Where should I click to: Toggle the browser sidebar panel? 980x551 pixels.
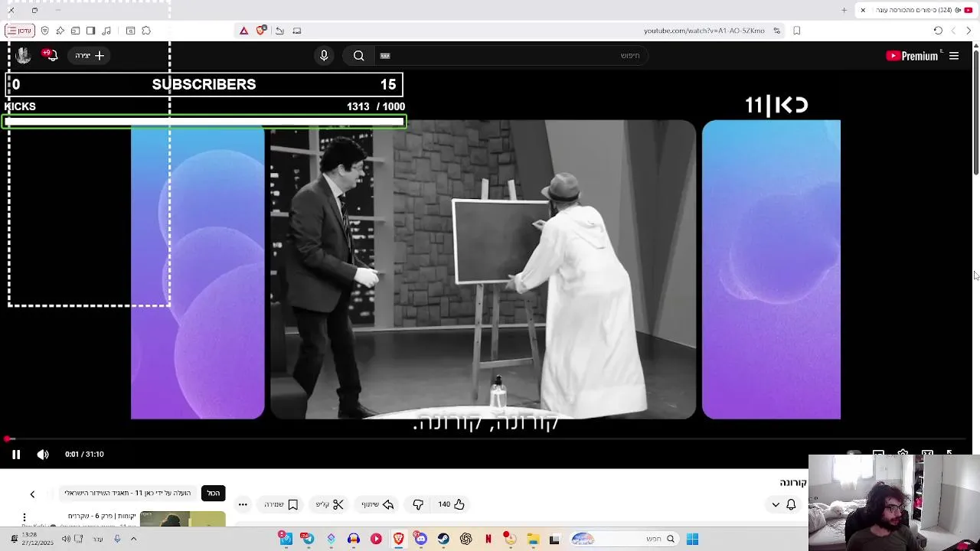tap(90, 31)
